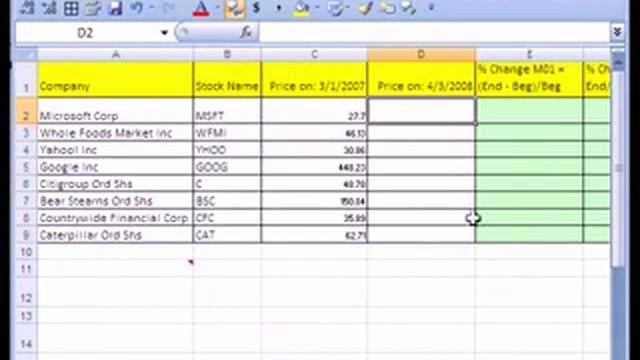
Task: Open the fill color dropdown arrow
Action: pos(317,8)
